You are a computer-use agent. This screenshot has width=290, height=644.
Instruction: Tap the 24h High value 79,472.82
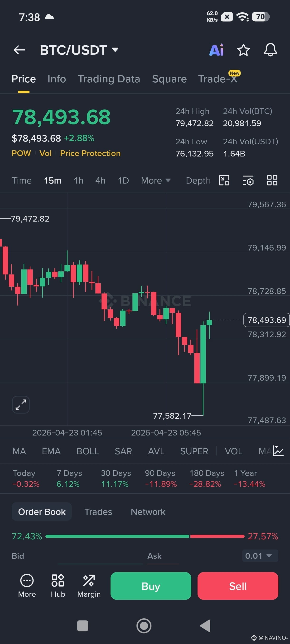tap(194, 123)
